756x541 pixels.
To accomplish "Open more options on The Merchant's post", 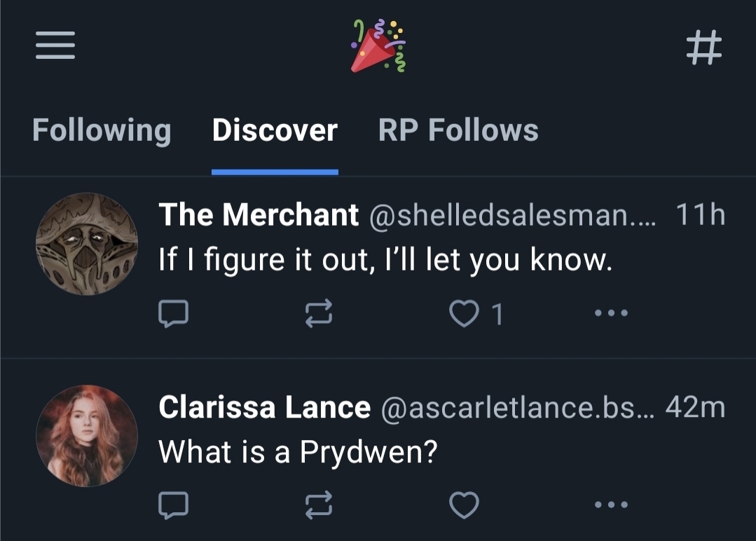I will 611,314.
